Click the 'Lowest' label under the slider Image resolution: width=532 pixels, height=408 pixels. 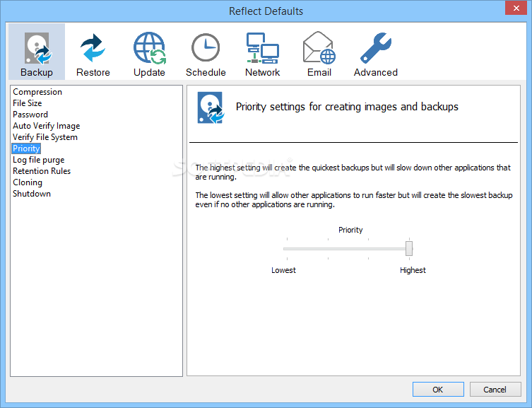point(283,270)
